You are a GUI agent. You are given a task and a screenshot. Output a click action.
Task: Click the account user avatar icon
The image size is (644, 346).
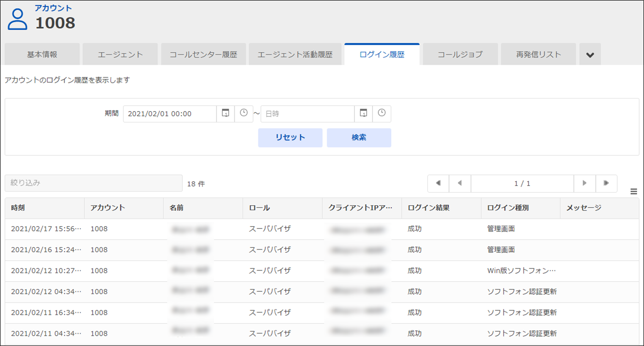18,19
